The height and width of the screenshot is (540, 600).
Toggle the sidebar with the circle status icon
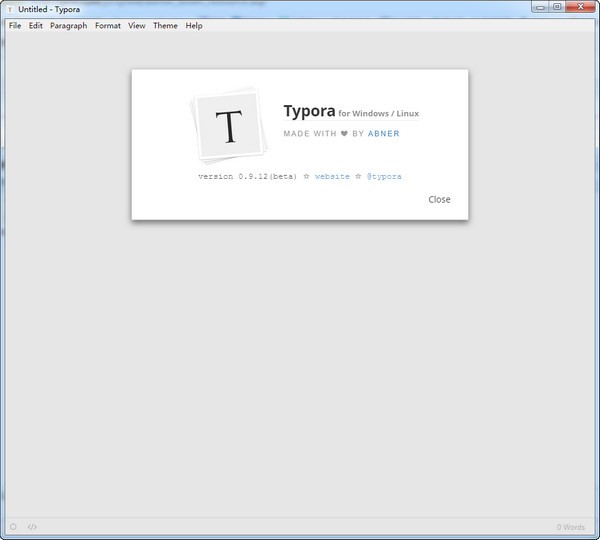pyautogui.click(x=13, y=527)
